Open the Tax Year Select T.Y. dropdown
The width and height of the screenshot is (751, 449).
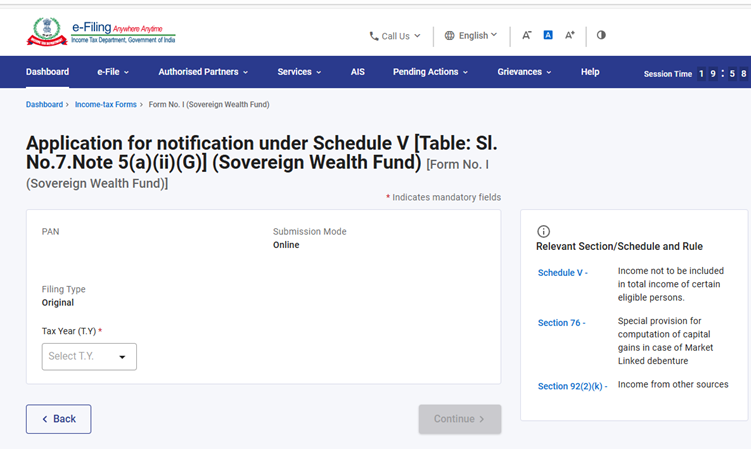point(89,356)
